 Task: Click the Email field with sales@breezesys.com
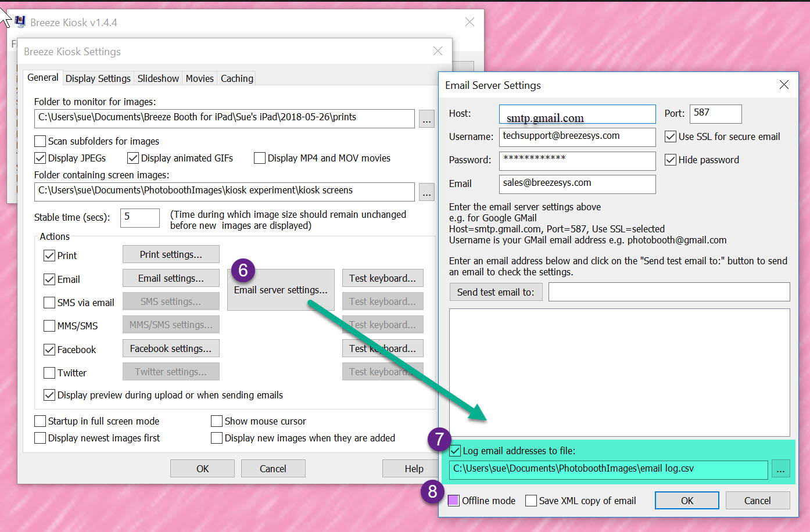pyautogui.click(x=577, y=184)
